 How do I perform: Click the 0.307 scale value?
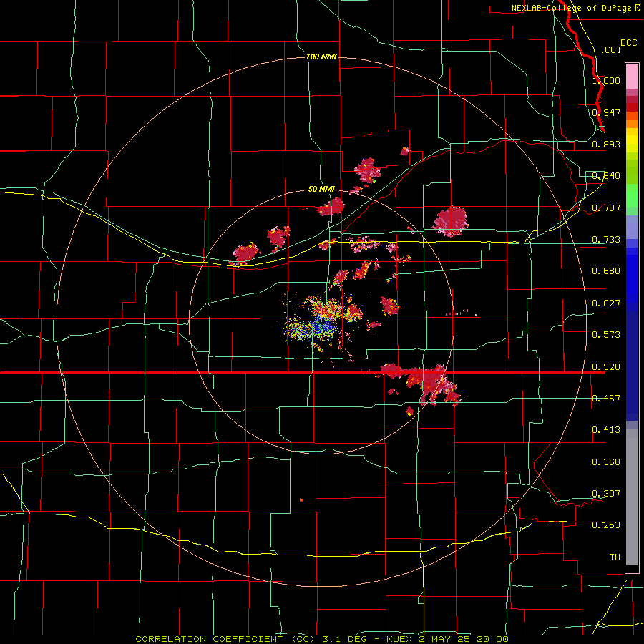pos(606,494)
